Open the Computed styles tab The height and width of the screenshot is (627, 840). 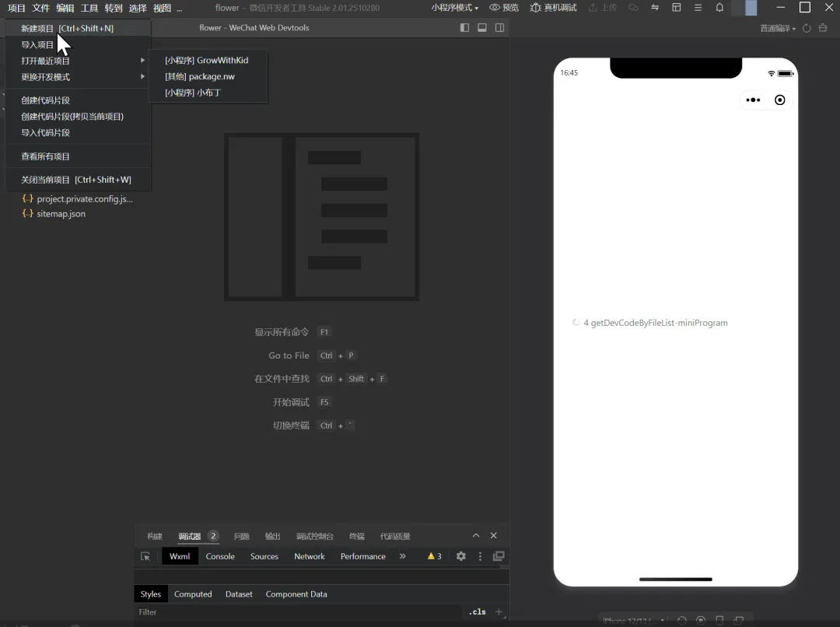coord(193,594)
